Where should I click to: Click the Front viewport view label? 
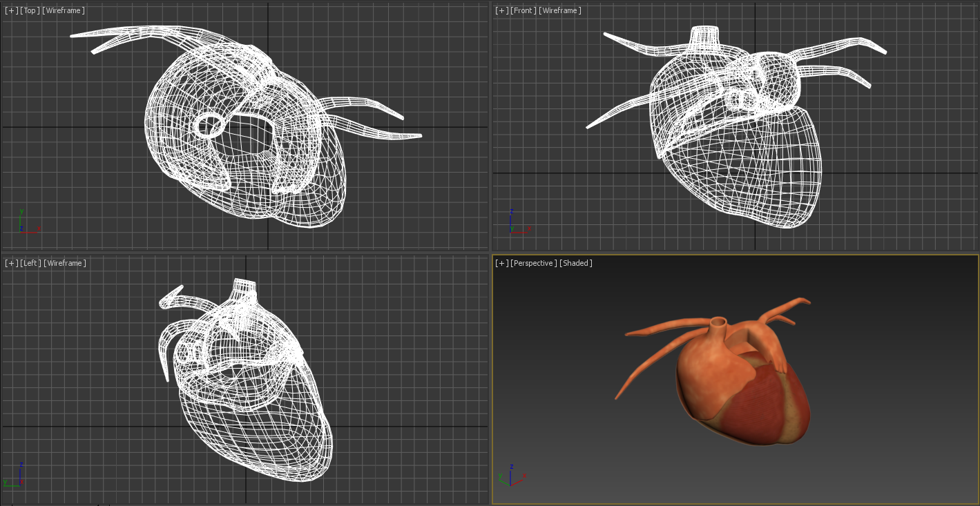(x=523, y=10)
